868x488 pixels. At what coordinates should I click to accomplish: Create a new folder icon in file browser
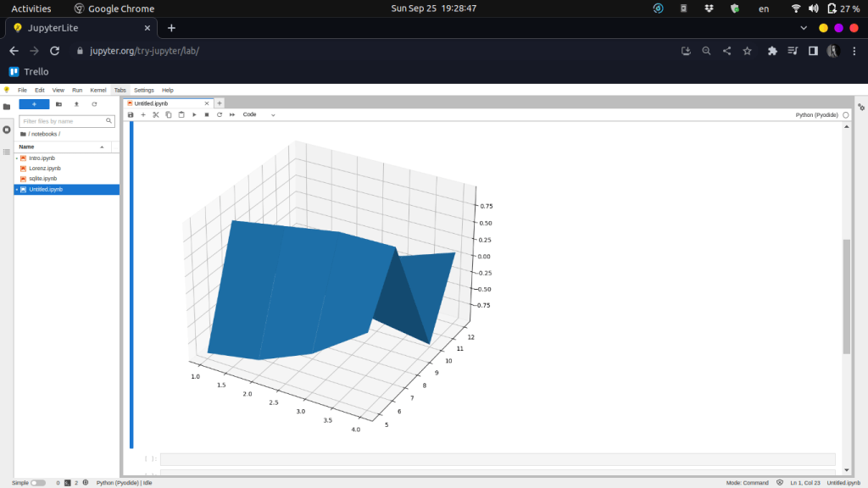tap(58, 104)
